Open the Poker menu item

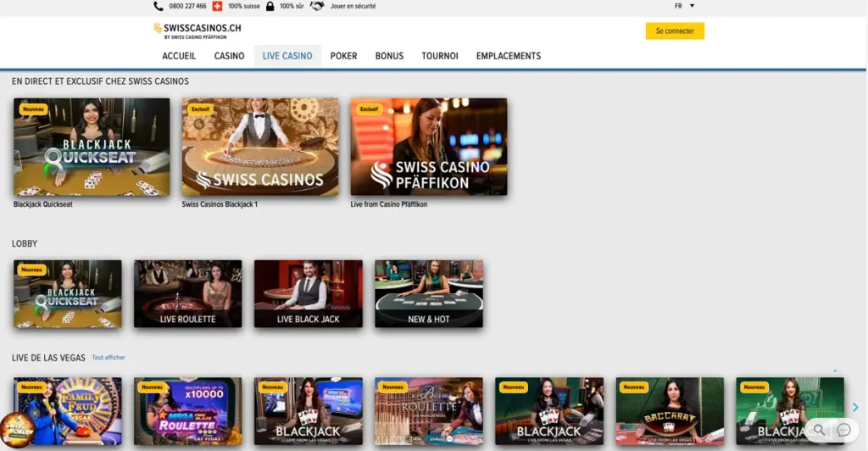[344, 56]
